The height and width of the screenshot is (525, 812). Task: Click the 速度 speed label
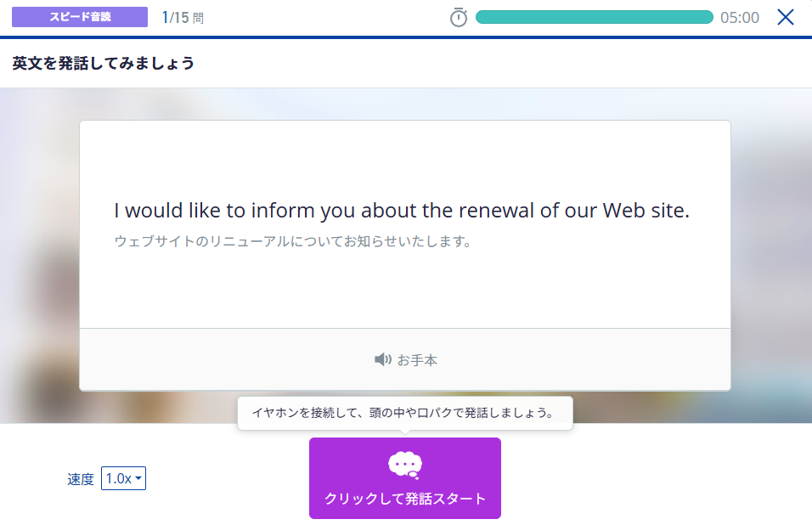pyautogui.click(x=81, y=479)
